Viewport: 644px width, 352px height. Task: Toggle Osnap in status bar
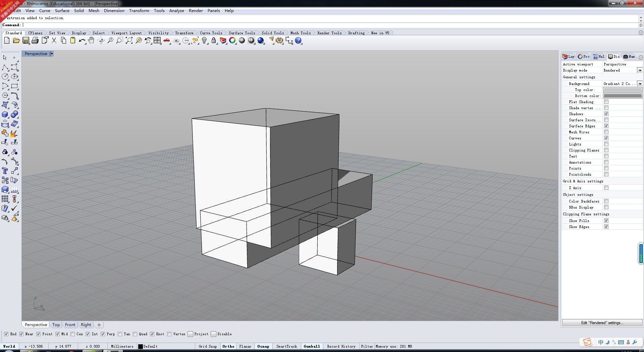263,346
